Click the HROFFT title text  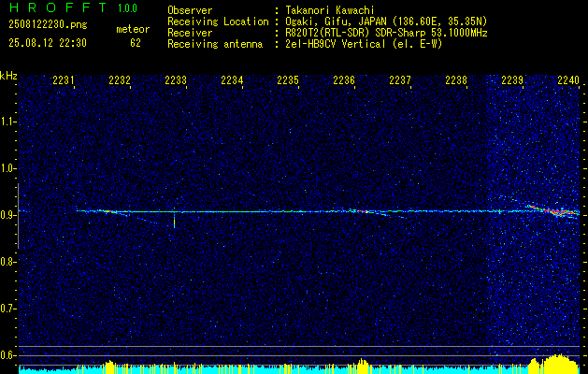coord(59,7)
